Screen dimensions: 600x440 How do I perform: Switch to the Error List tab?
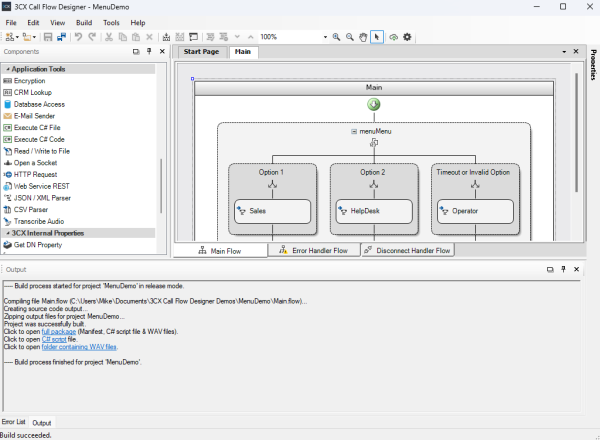pos(13,422)
